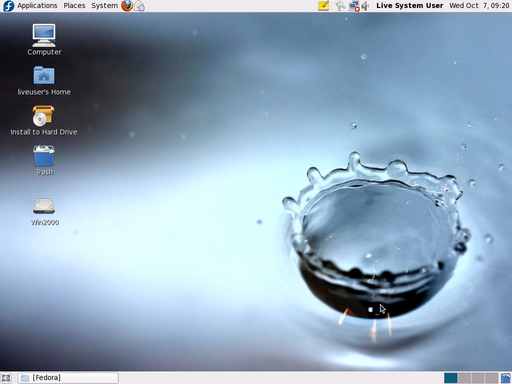Click the volume speaker icon
512x384 pixels.
pyautogui.click(x=365, y=6)
